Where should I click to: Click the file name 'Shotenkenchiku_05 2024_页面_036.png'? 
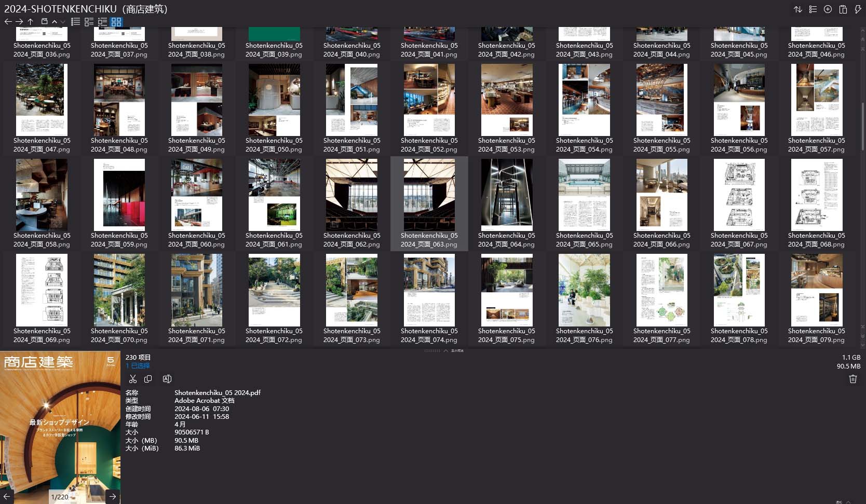[x=42, y=50]
